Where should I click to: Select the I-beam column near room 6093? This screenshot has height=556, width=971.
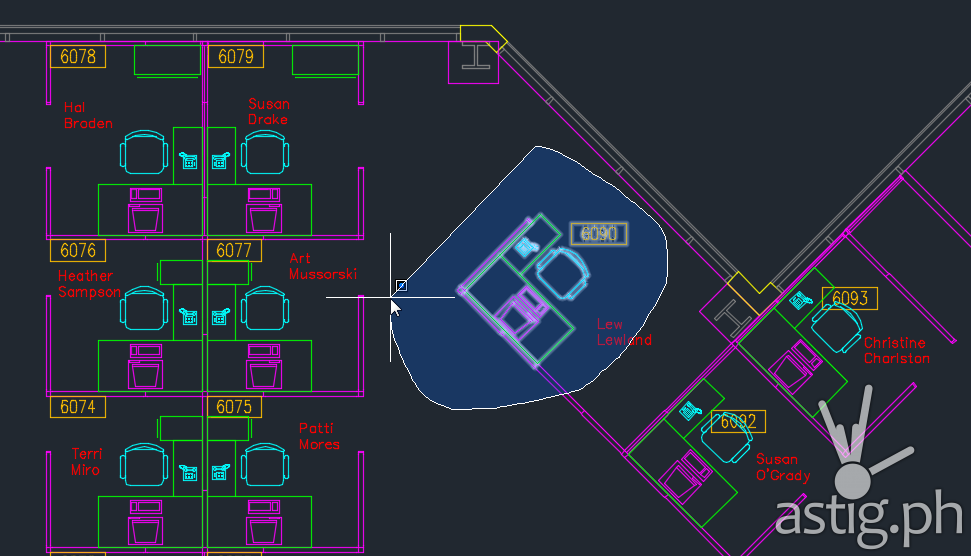pos(733,316)
